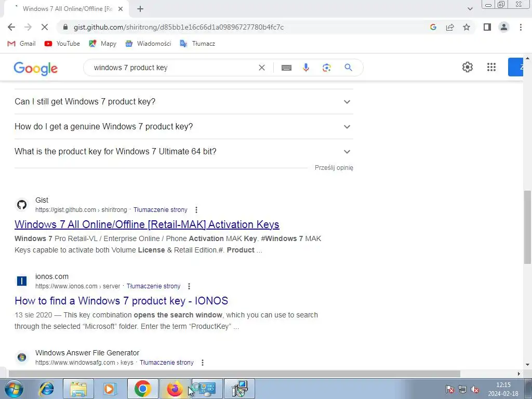Click the muted volume tray icon

coord(475,390)
